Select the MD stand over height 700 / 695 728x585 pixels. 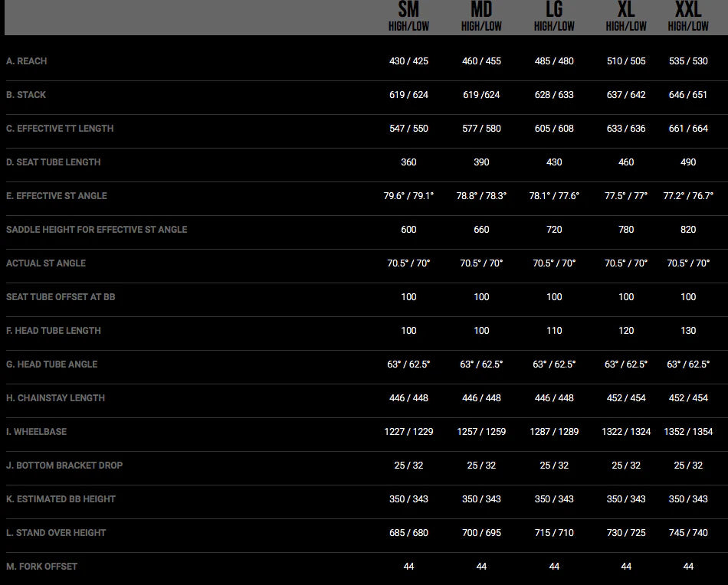tap(481, 533)
